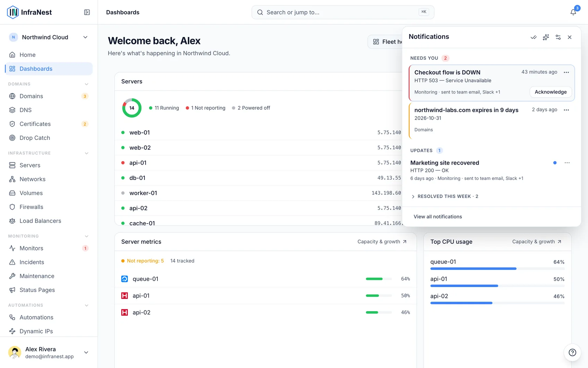Open Drop Catch
Image resolution: width=588 pixels, height=368 pixels.
pos(49,138)
